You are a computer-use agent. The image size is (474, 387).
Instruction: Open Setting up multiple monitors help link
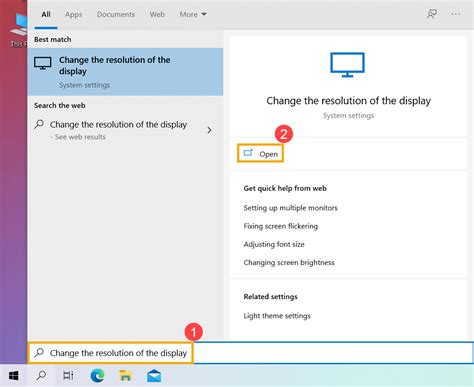(x=290, y=208)
